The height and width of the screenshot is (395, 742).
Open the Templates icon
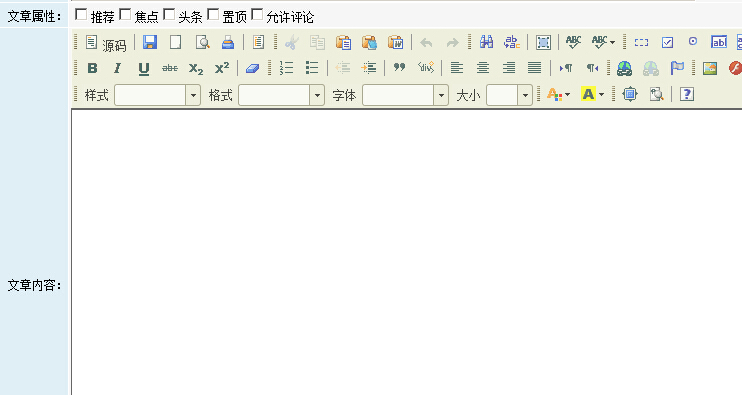[x=258, y=42]
